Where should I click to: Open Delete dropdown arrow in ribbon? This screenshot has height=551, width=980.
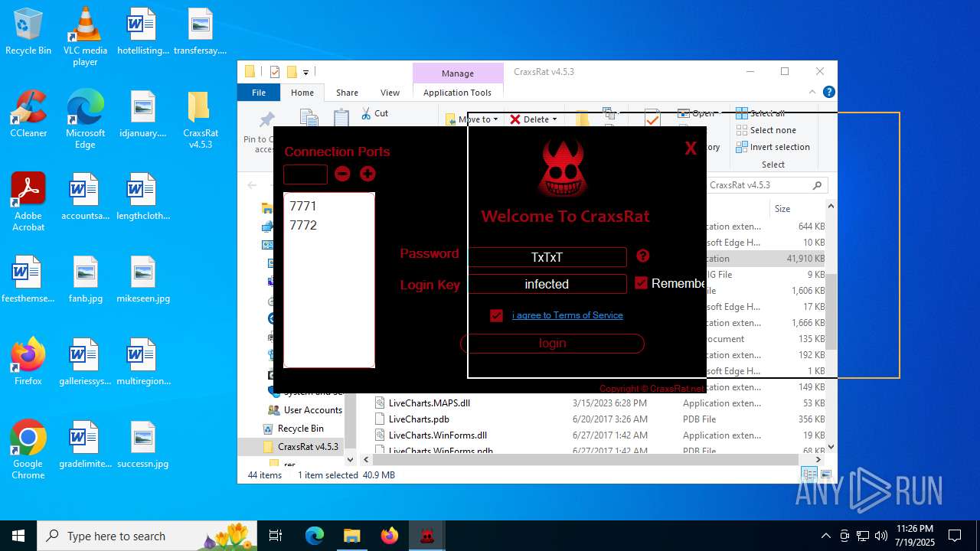click(554, 119)
